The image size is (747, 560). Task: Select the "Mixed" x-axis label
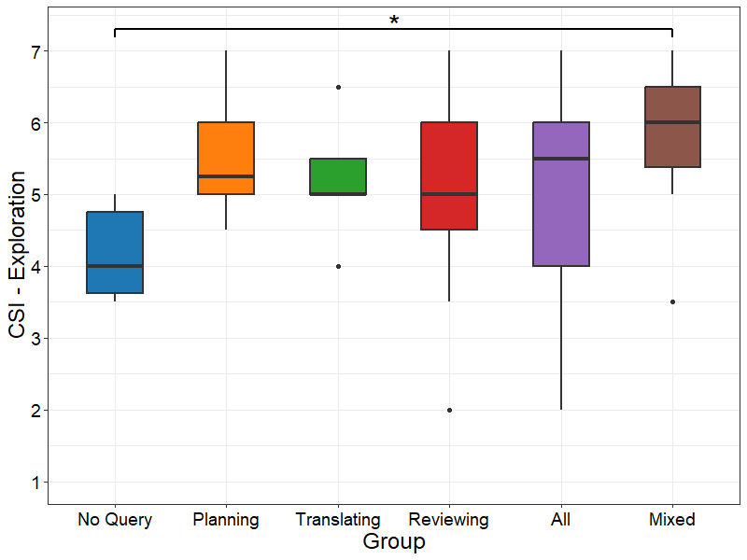tap(672, 520)
